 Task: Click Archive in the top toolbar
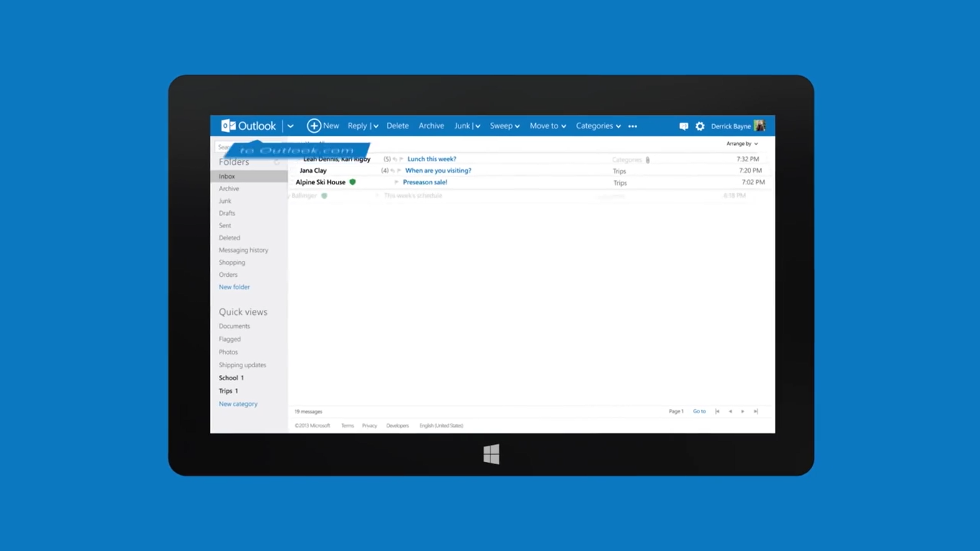coord(431,126)
